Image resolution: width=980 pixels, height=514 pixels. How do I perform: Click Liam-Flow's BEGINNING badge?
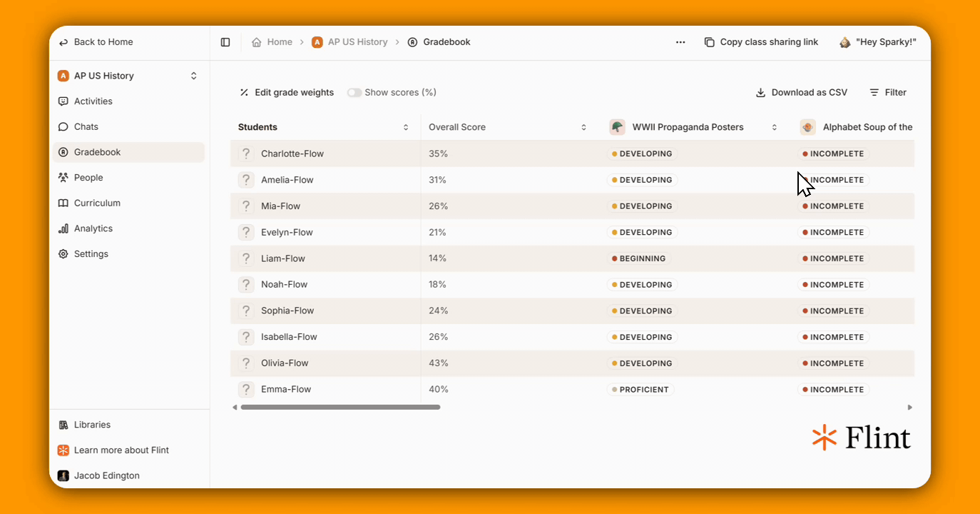(638, 258)
